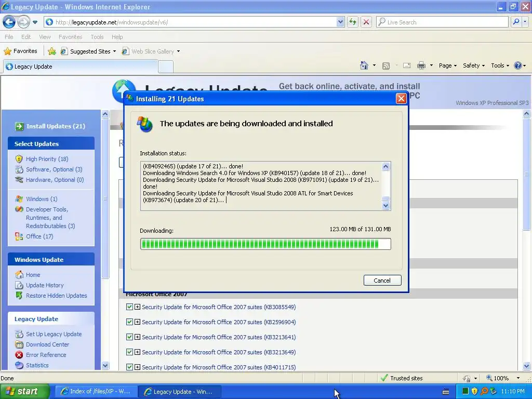Uncheck the KB4011715 Office update checkbox

[x=129, y=367]
